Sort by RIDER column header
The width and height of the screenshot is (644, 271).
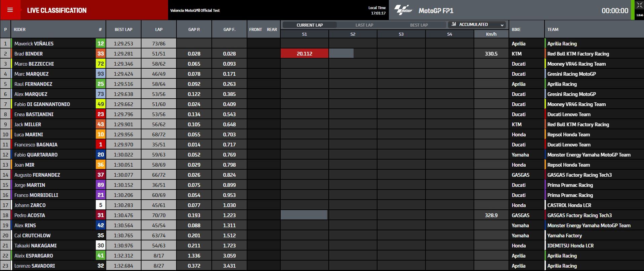tap(19, 30)
